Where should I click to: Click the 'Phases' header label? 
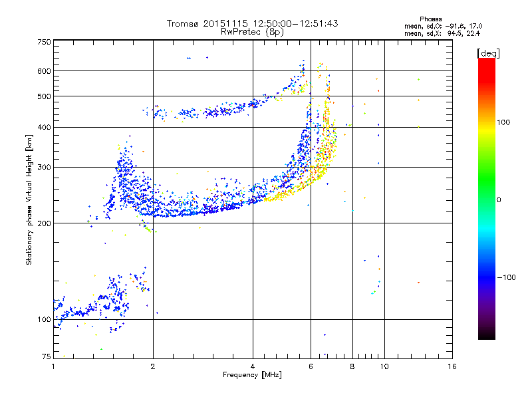[430, 19]
